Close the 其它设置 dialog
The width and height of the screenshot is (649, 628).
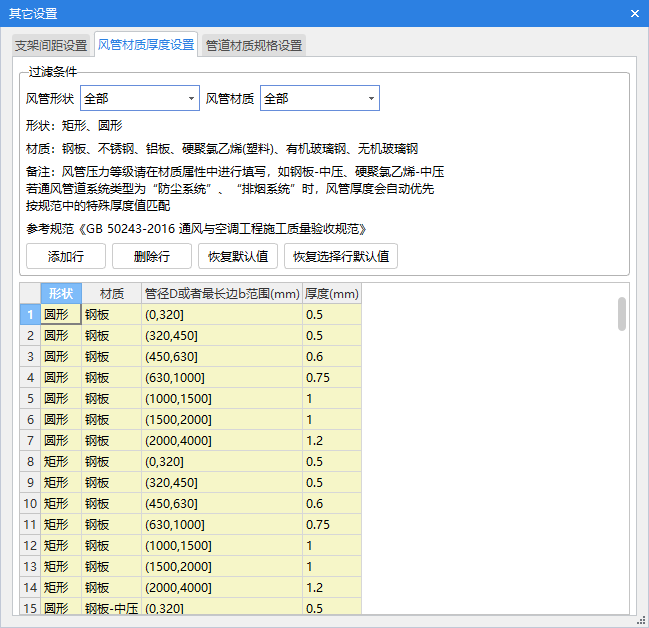click(x=634, y=13)
